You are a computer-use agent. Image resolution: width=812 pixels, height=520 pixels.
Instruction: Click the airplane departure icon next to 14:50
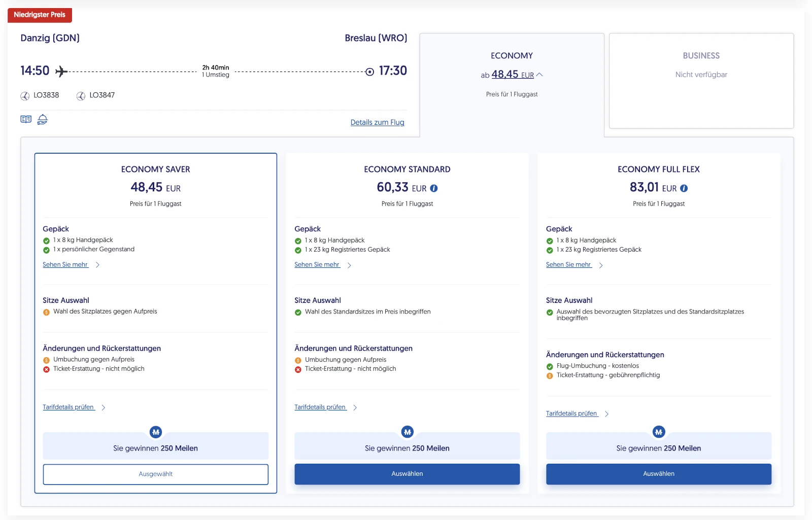coord(61,71)
